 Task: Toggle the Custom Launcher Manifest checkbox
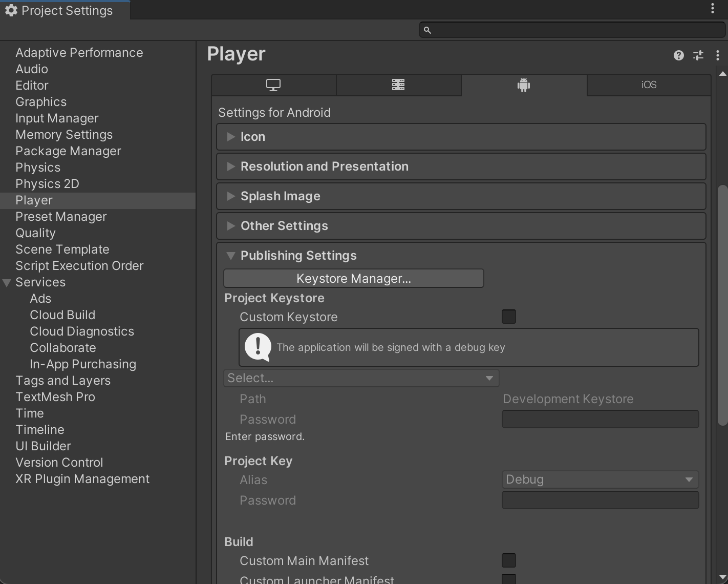[508, 579]
